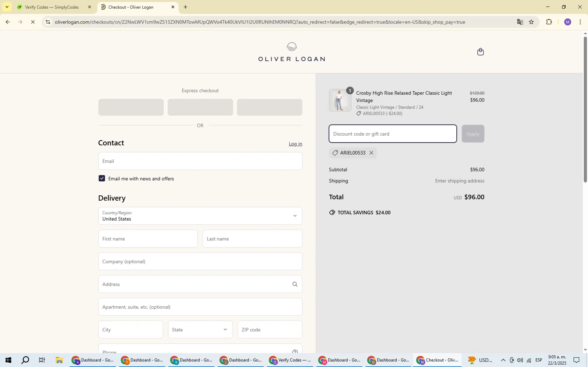Open Checkout - Oliver taskbar Chrome window

[437, 360]
